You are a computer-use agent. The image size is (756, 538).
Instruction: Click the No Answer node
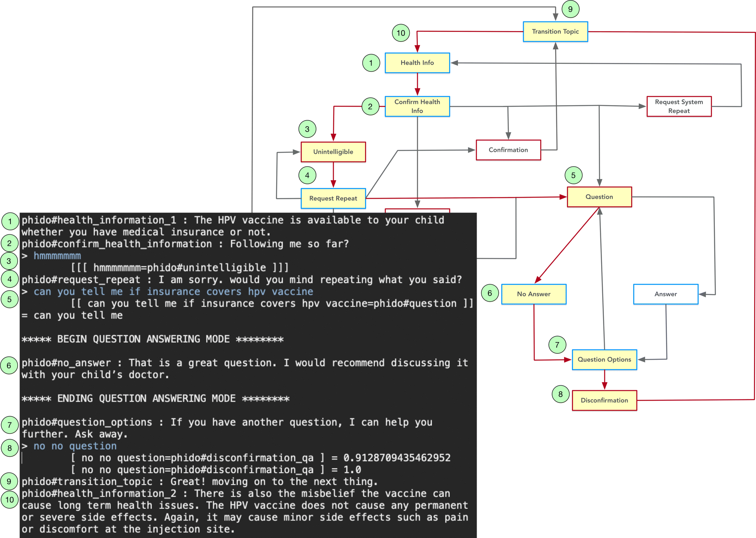tap(533, 294)
